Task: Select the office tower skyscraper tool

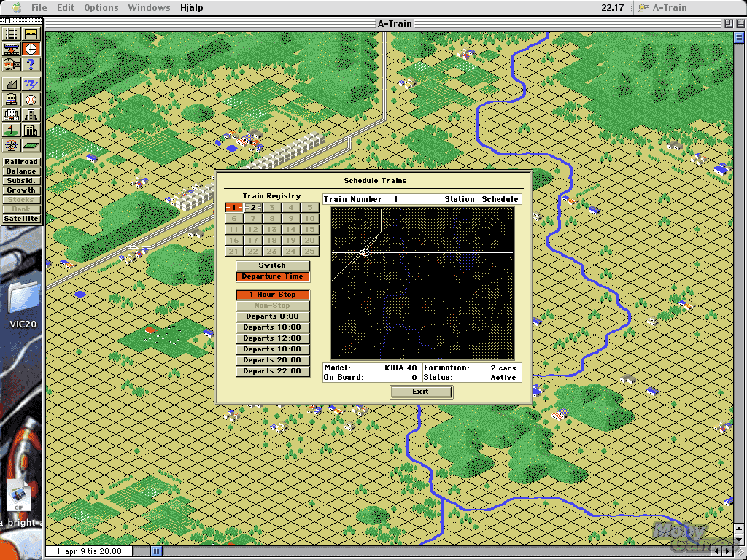Action: pyautogui.click(x=31, y=115)
